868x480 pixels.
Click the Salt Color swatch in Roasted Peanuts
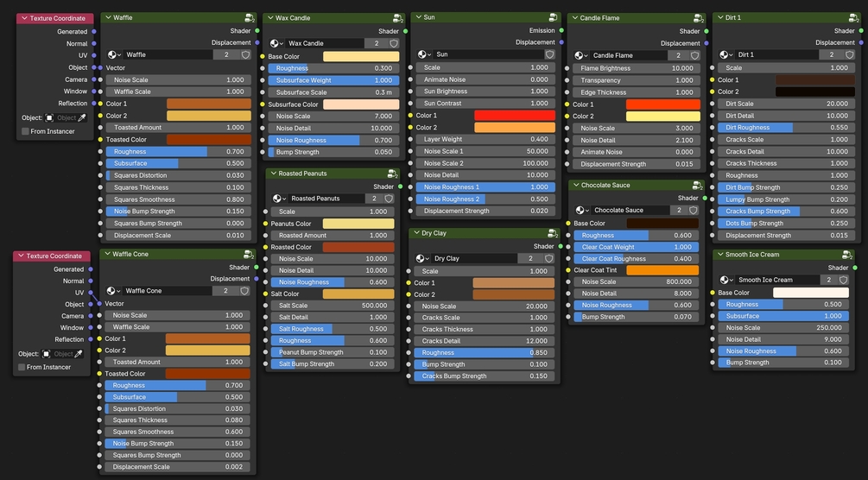point(358,294)
